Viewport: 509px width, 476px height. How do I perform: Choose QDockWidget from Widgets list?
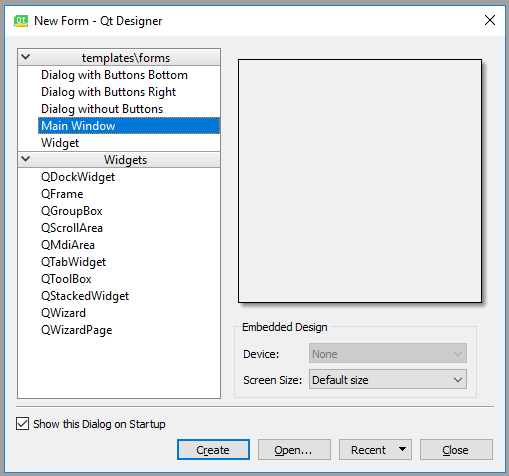(78, 177)
